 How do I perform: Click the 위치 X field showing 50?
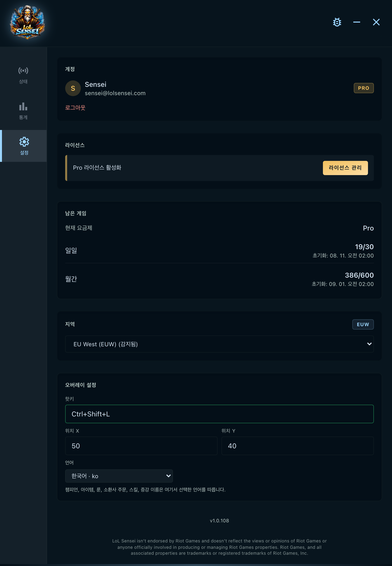pos(141,446)
